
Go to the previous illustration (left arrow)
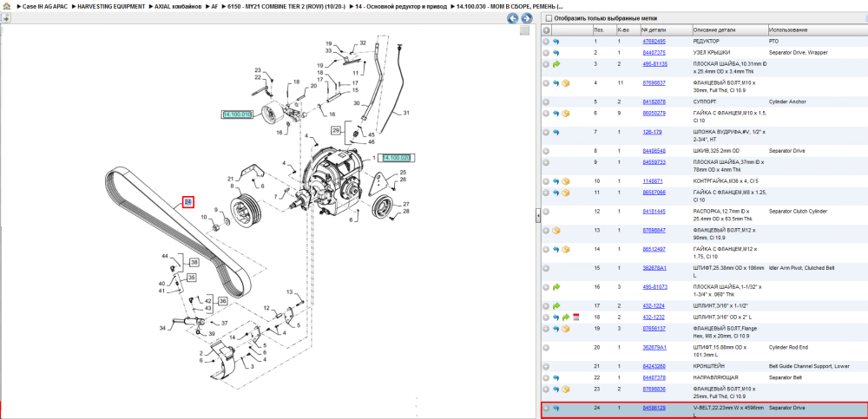[x=513, y=18]
